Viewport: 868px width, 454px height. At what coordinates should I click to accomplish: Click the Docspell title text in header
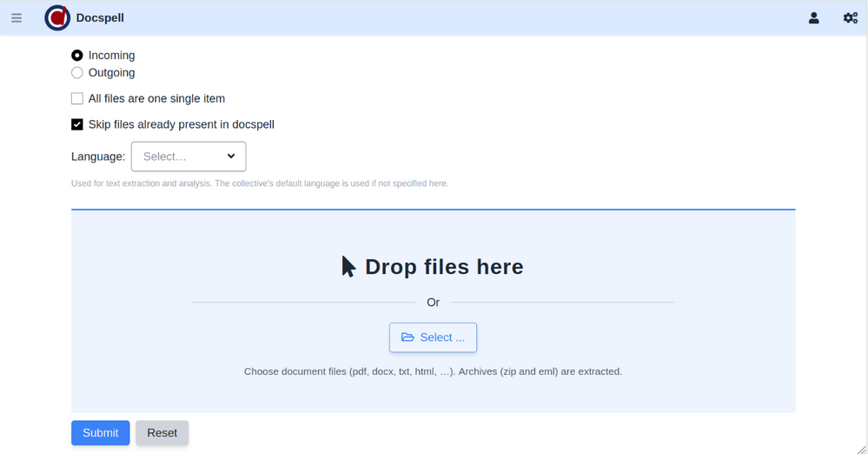[x=101, y=18]
